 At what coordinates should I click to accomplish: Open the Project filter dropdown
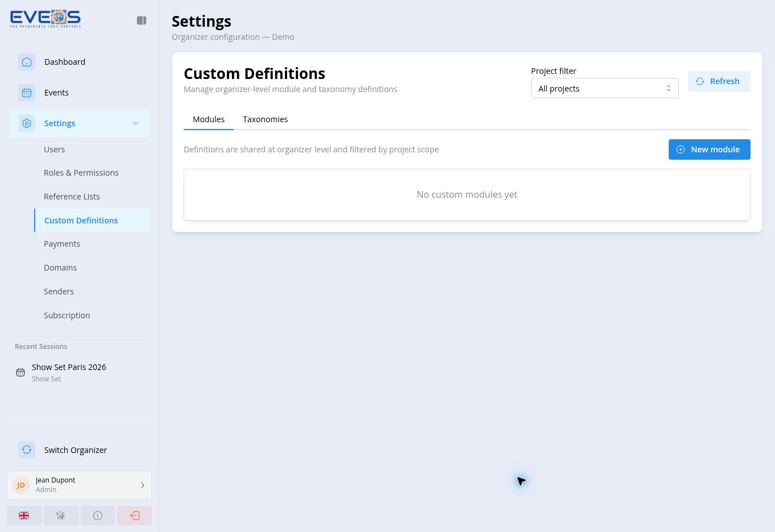click(605, 88)
